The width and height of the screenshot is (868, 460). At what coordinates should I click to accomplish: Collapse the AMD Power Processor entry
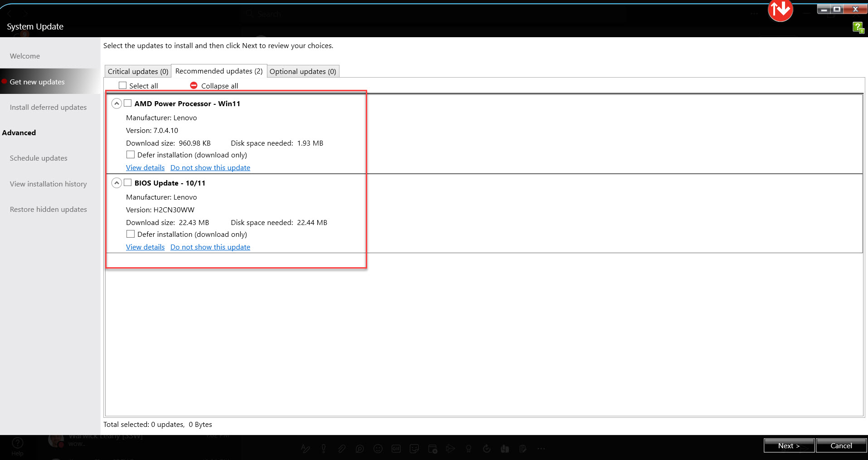coord(116,103)
